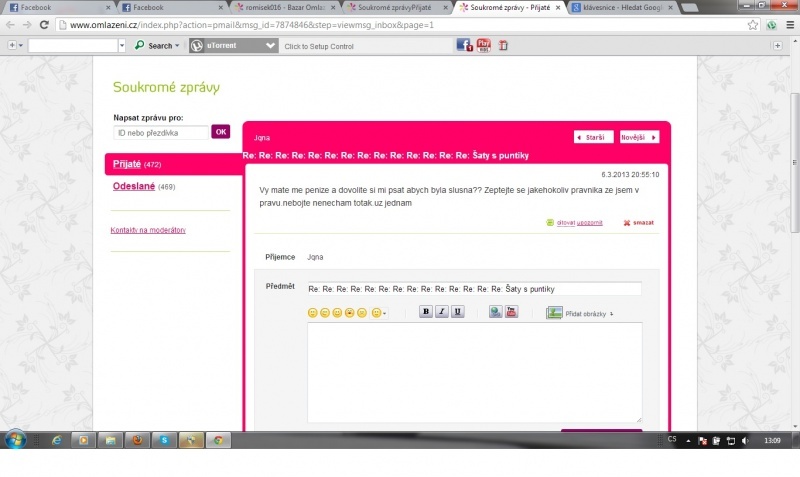Click the Kontakty na moderátory link
This screenshot has width=800, height=477.
click(x=147, y=230)
